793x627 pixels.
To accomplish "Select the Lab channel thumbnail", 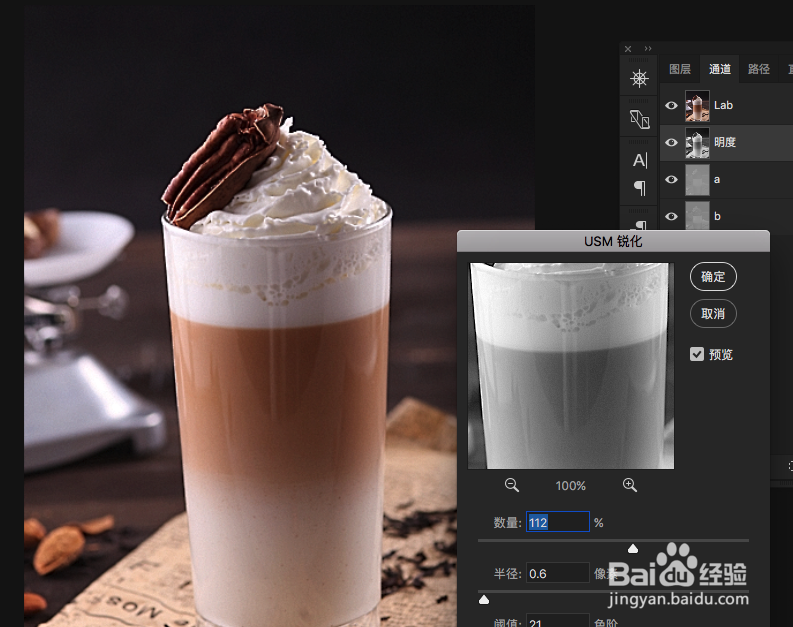I will tap(697, 106).
